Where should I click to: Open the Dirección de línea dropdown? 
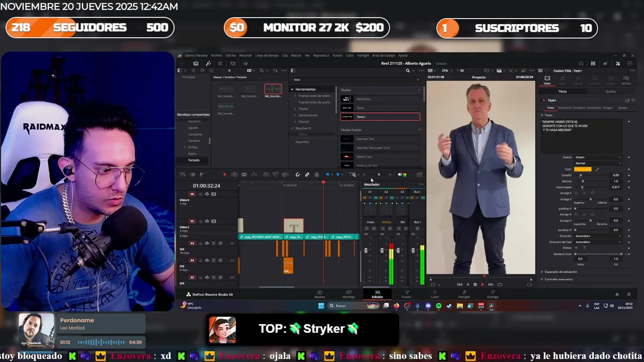(x=598, y=242)
